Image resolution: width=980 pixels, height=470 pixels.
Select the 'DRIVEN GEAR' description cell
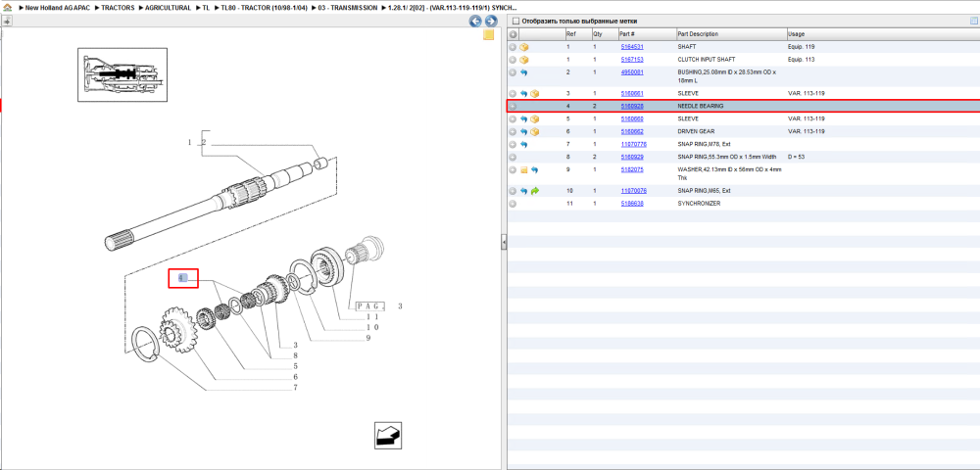tap(695, 132)
